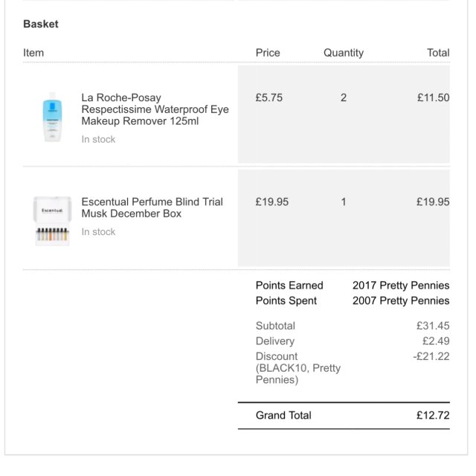Screen dimensions: 476x476
Task: Click the Discount BLACK10 Pretty Pennies label
Action: click(x=297, y=368)
